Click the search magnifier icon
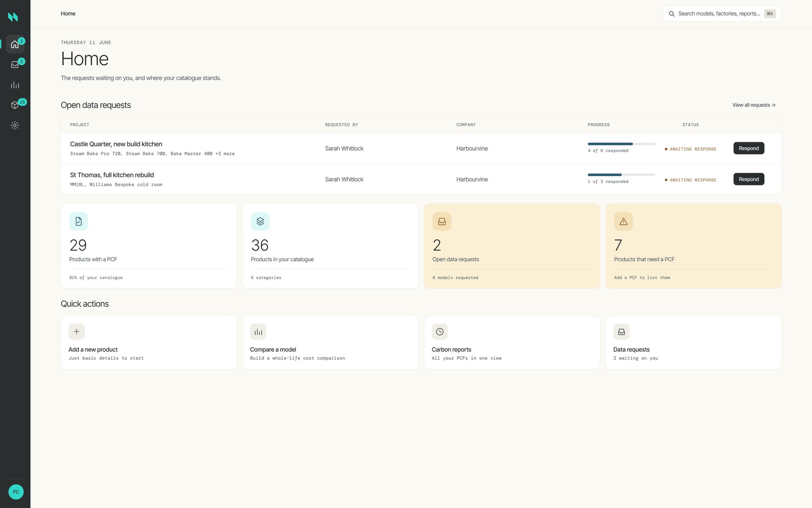The height and width of the screenshot is (508, 812). click(x=672, y=14)
